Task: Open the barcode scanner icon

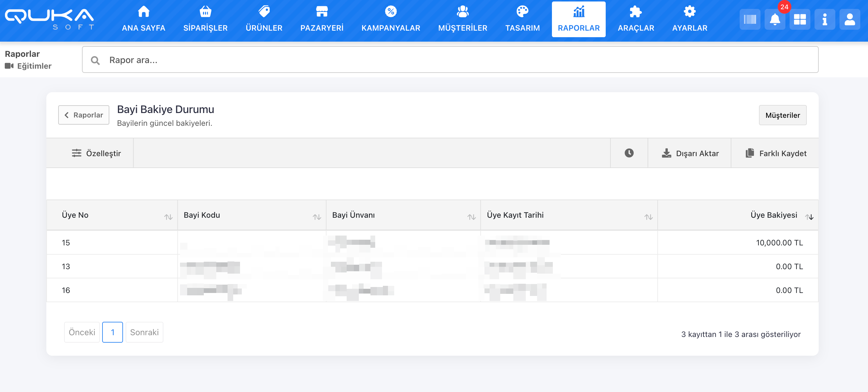Action: [x=750, y=20]
